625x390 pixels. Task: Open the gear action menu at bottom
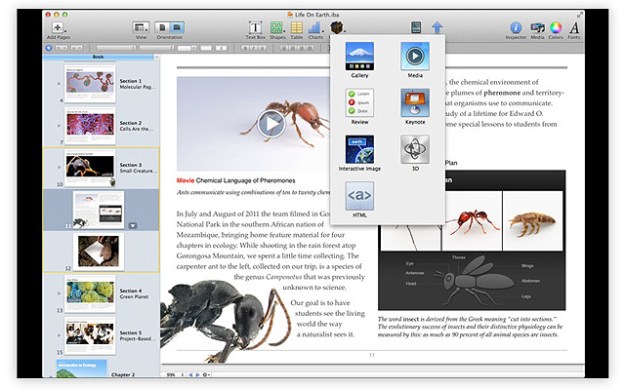coord(206,375)
